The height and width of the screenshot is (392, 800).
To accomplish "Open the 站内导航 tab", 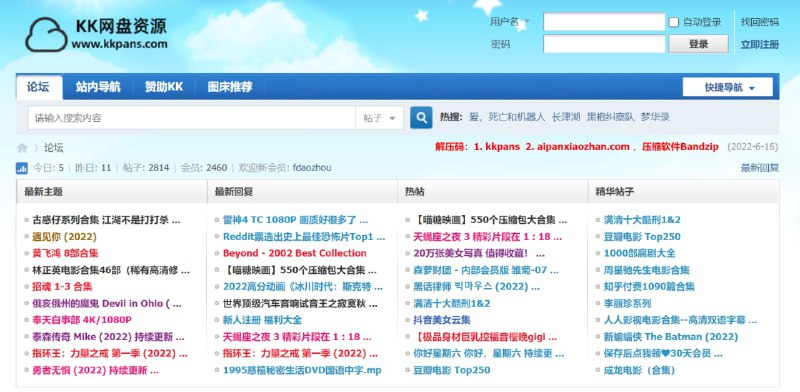I will coord(98,87).
